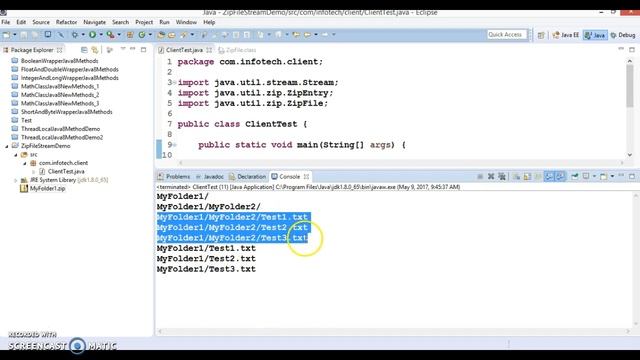Image resolution: width=640 pixels, height=360 pixels.
Task: Toggle Word Wrap in Console toolbar
Action: pos(538,176)
